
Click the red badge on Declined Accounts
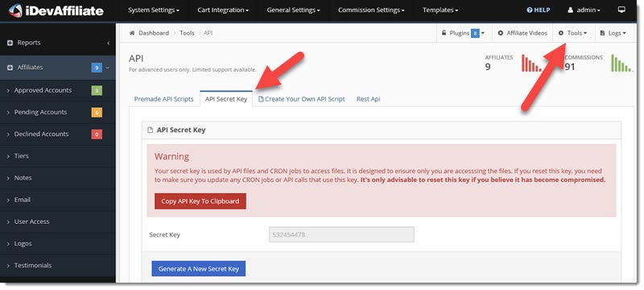[x=97, y=134]
